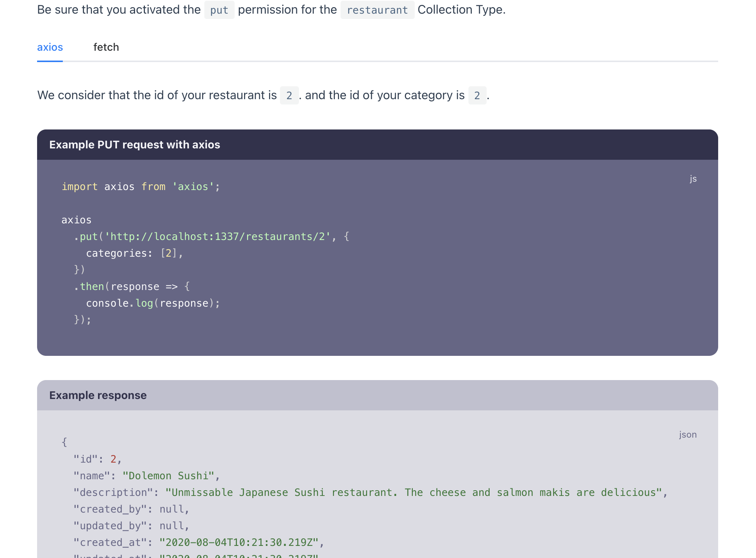The width and height of the screenshot is (756, 558).
Task: Switch to the fetch tab
Action: pyautogui.click(x=106, y=47)
